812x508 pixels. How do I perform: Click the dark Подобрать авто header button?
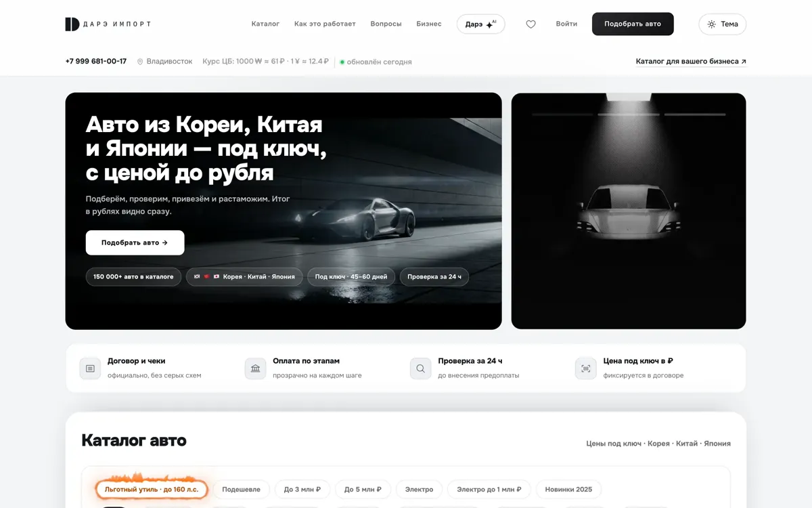click(633, 24)
